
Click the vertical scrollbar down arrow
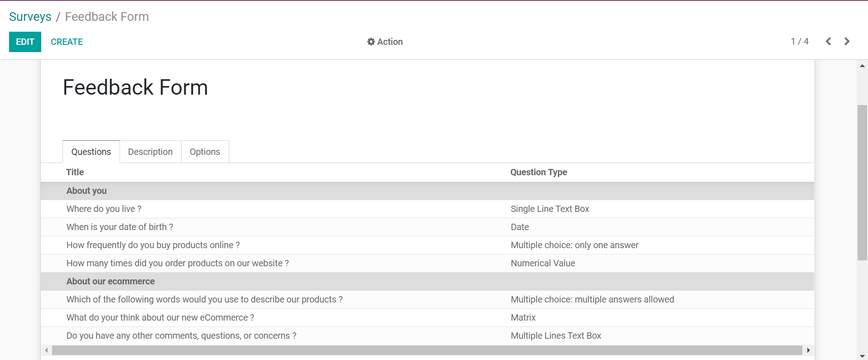tap(862, 356)
